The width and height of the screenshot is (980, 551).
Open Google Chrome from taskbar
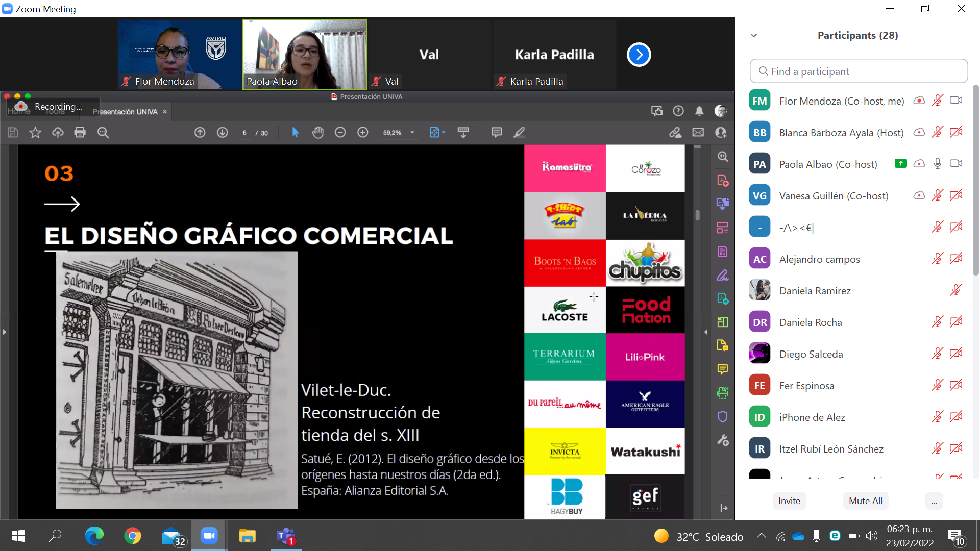[133, 536]
